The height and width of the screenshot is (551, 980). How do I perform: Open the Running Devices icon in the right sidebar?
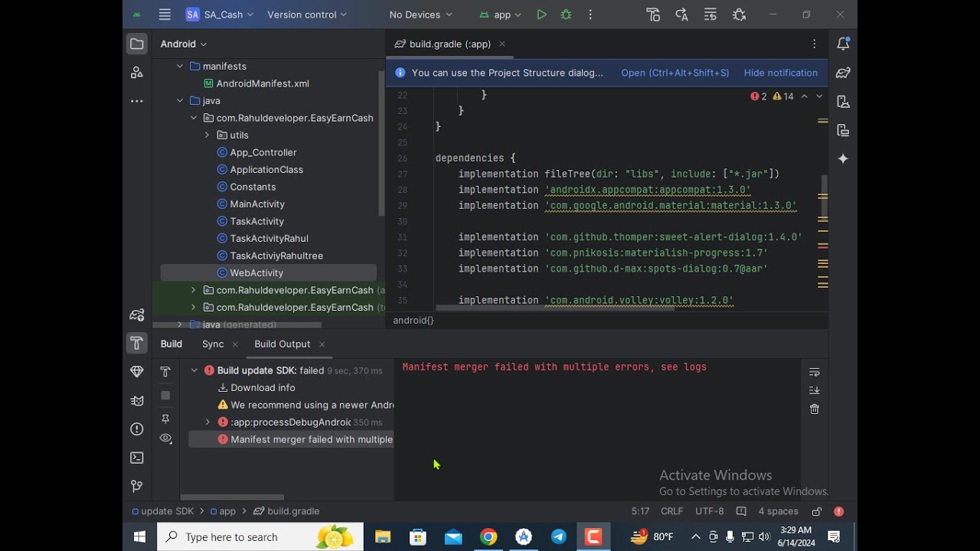(843, 130)
